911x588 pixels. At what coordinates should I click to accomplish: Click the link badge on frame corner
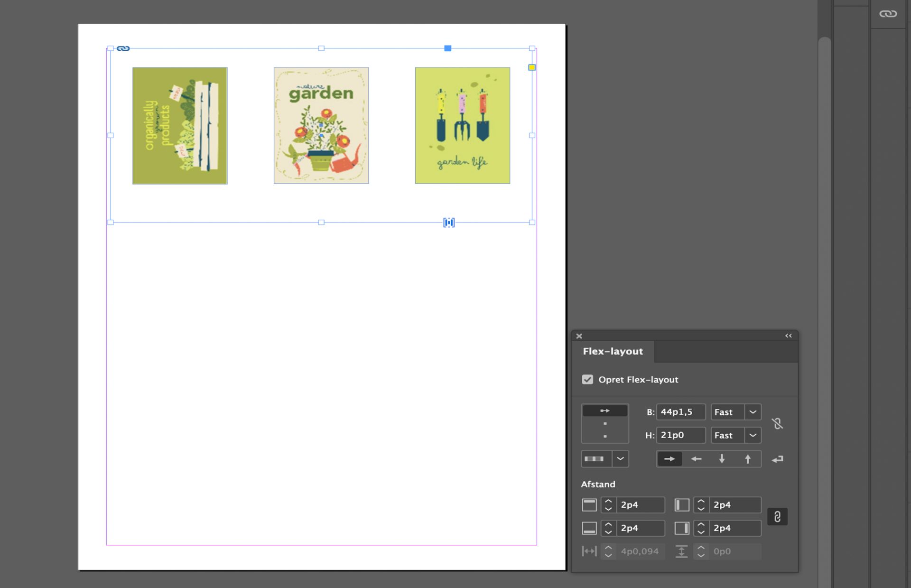(123, 48)
